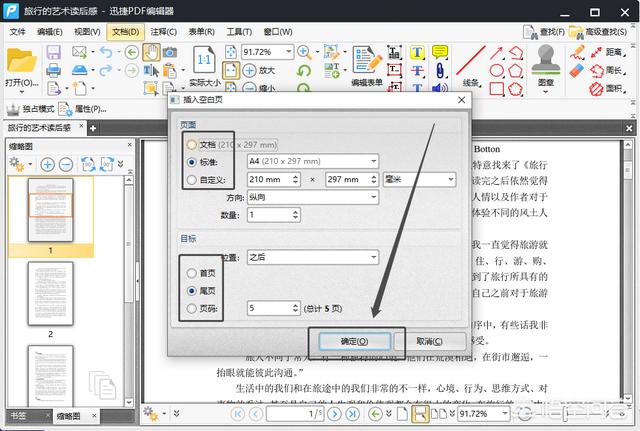Image resolution: width=640 pixels, height=431 pixels.
Task: Open the 表单(R) menu
Action: pos(202,32)
